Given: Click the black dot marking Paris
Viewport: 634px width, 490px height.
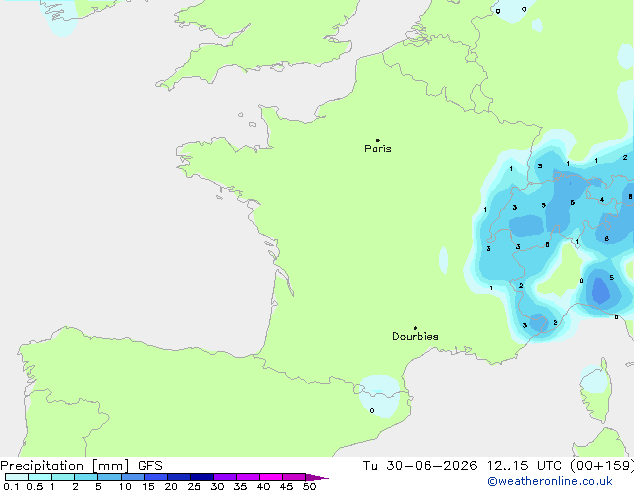Looking at the screenshot, I should pyautogui.click(x=378, y=140).
